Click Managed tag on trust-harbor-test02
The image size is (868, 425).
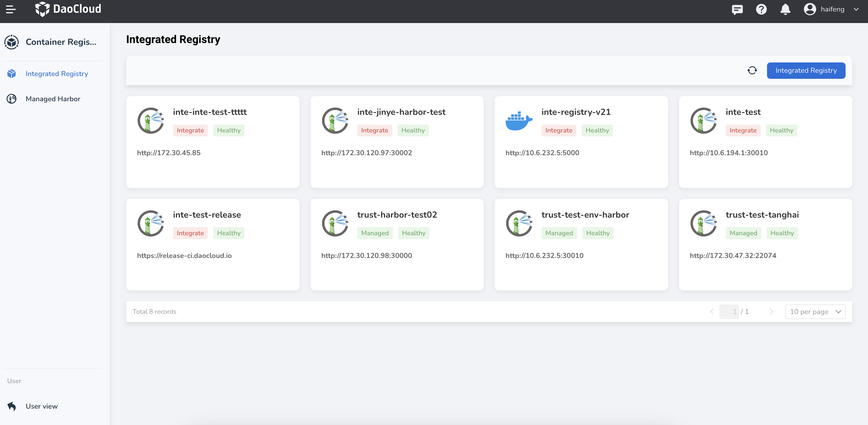[375, 233]
